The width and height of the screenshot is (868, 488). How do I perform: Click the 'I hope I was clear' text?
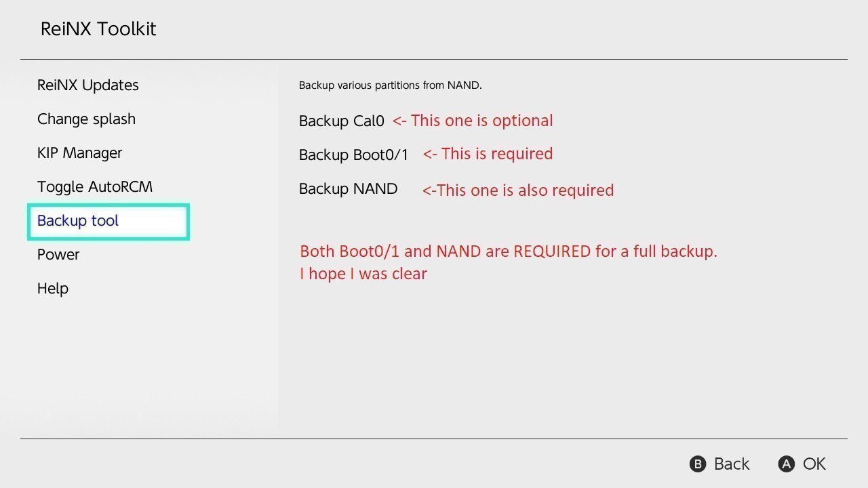coord(363,274)
